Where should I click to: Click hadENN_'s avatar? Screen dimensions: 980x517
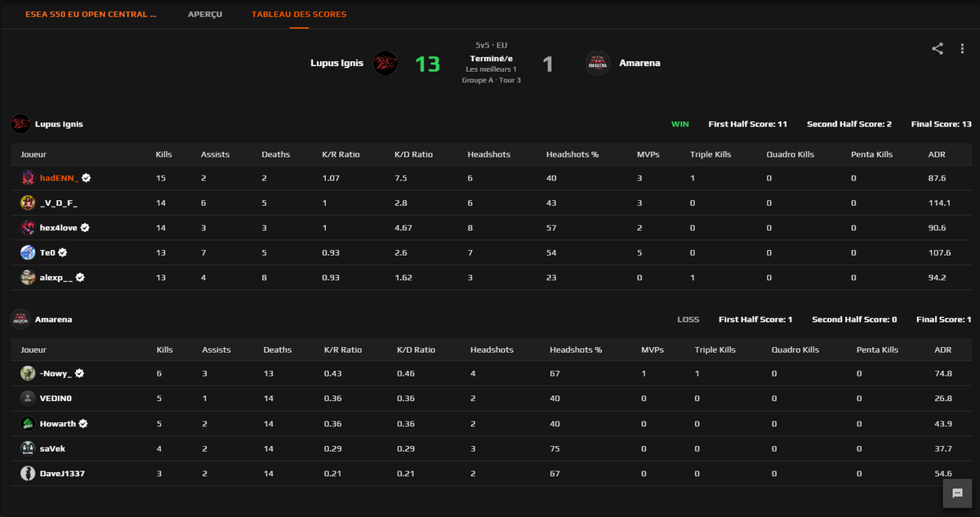click(28, 178)
